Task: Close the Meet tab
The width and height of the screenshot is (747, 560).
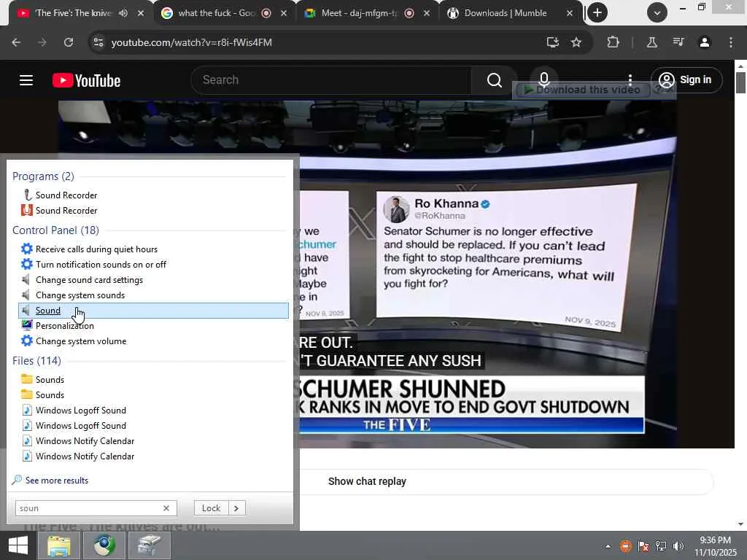Action: [426, 13]
